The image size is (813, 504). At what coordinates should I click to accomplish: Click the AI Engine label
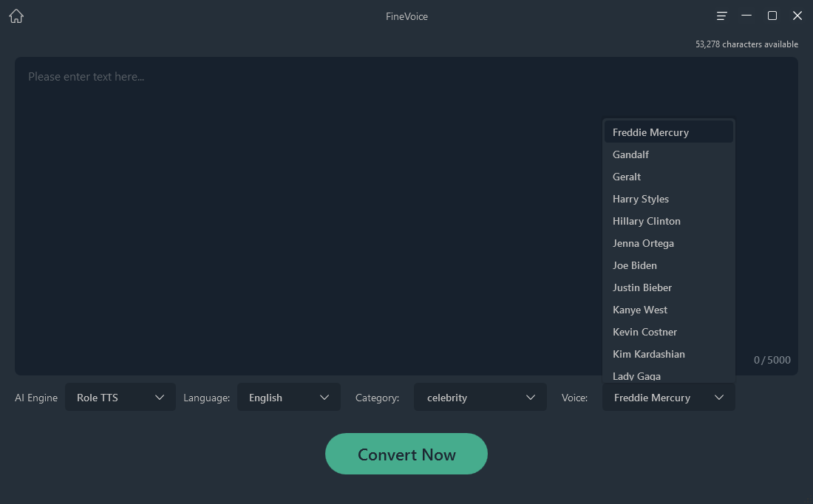[x=36, y=398]
